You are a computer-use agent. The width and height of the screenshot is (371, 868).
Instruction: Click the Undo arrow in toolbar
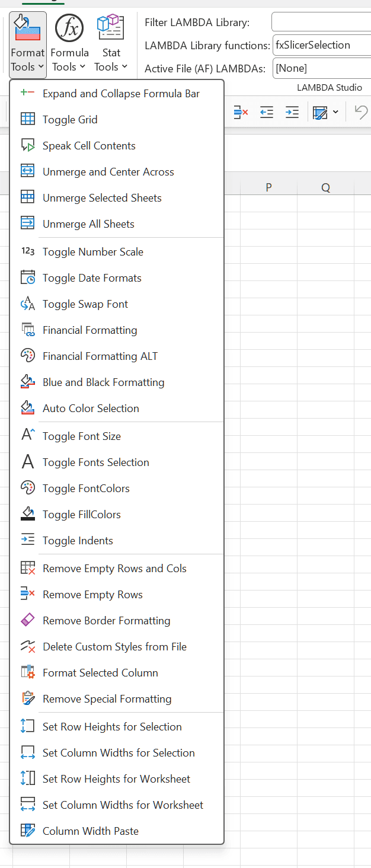(x=361, y=111)
